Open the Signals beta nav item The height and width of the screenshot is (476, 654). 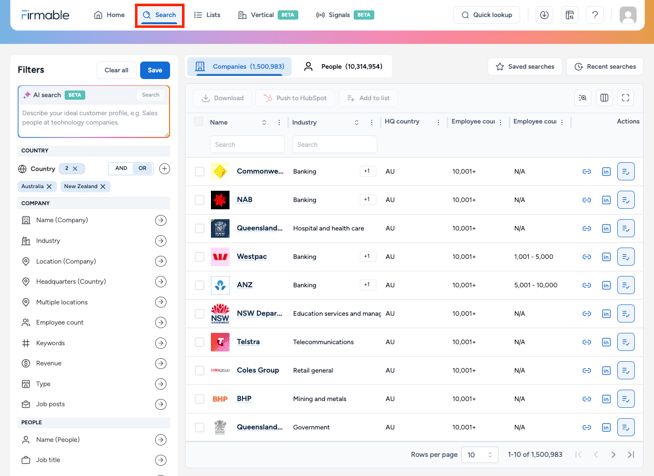(345, 15)
